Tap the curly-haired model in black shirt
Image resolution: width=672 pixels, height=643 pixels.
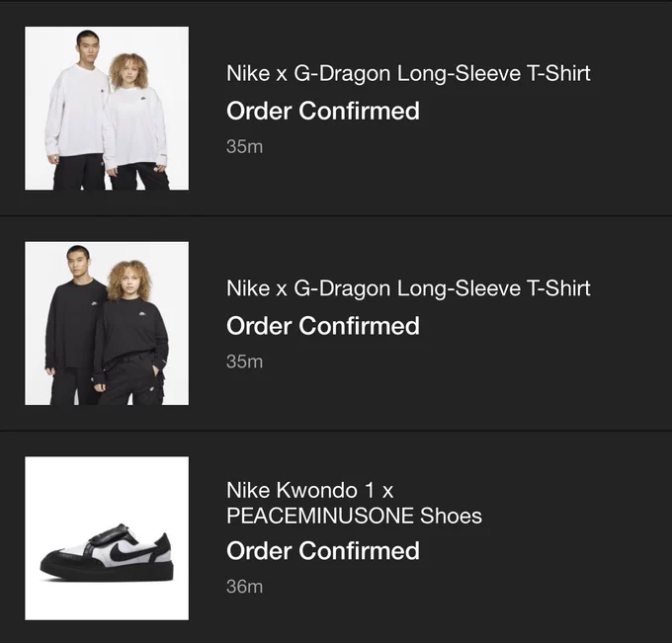click(130, 333)
